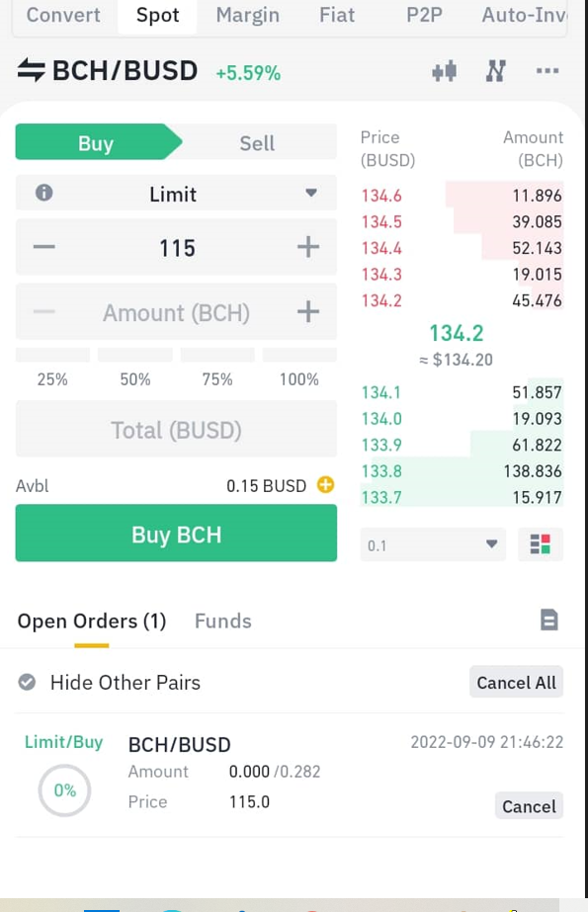The image size is (588, 912).
Task: Toggle Hide Other Pairs checkbox
Action: [x=27, y=682]
